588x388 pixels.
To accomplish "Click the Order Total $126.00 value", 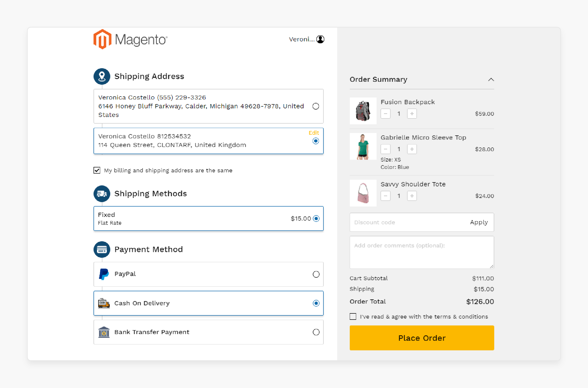I will (x=480, y=302).
